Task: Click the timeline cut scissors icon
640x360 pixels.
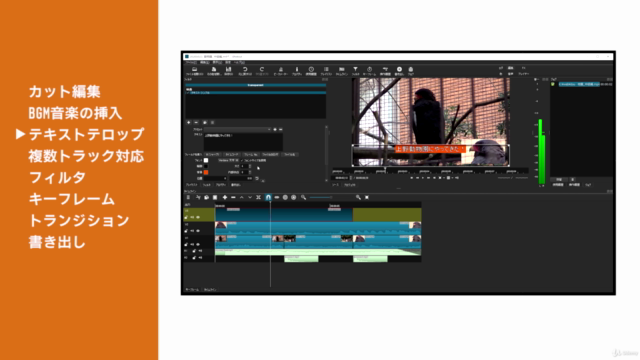Action: click(x=198, y=198)
